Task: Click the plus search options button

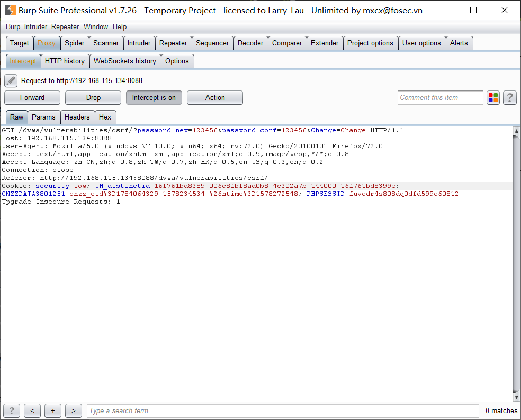Action: (x=53, y=410)
